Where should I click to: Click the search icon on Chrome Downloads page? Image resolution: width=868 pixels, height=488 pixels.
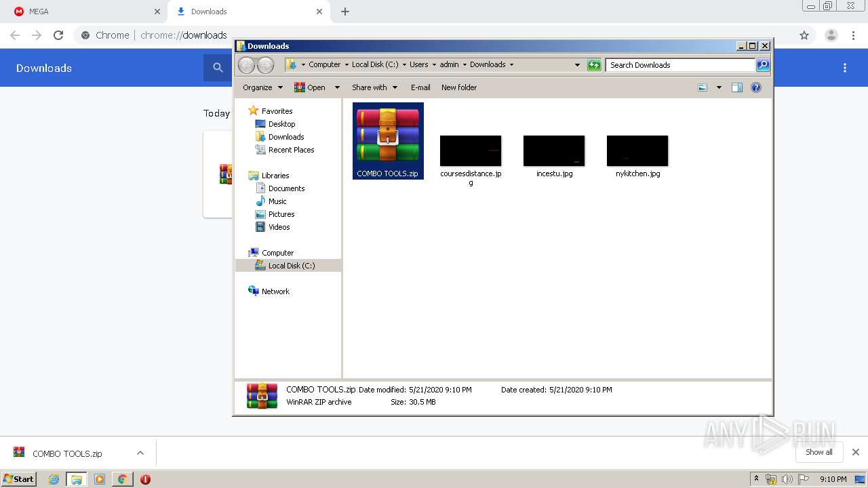[218, 68]
